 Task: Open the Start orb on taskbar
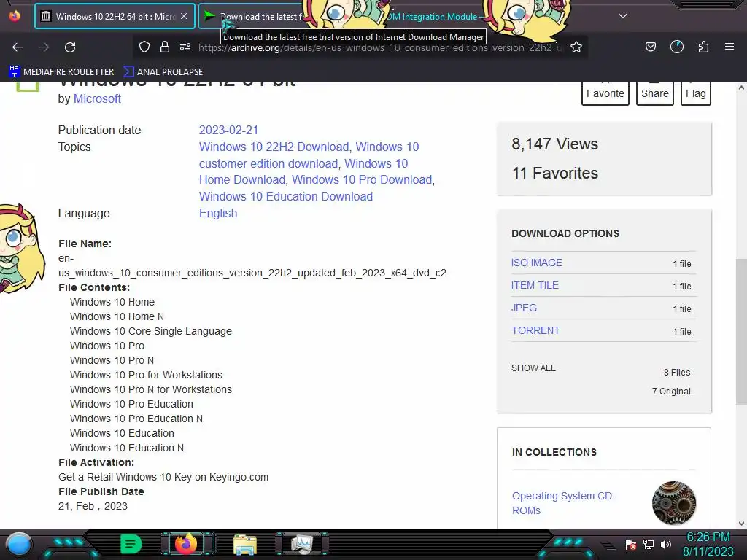[19, 545]
